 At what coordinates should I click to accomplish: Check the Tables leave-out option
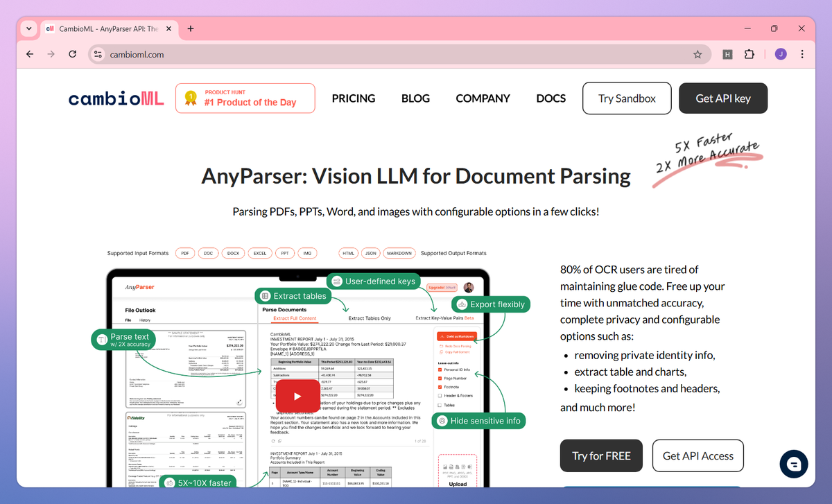tap(439, 405)
